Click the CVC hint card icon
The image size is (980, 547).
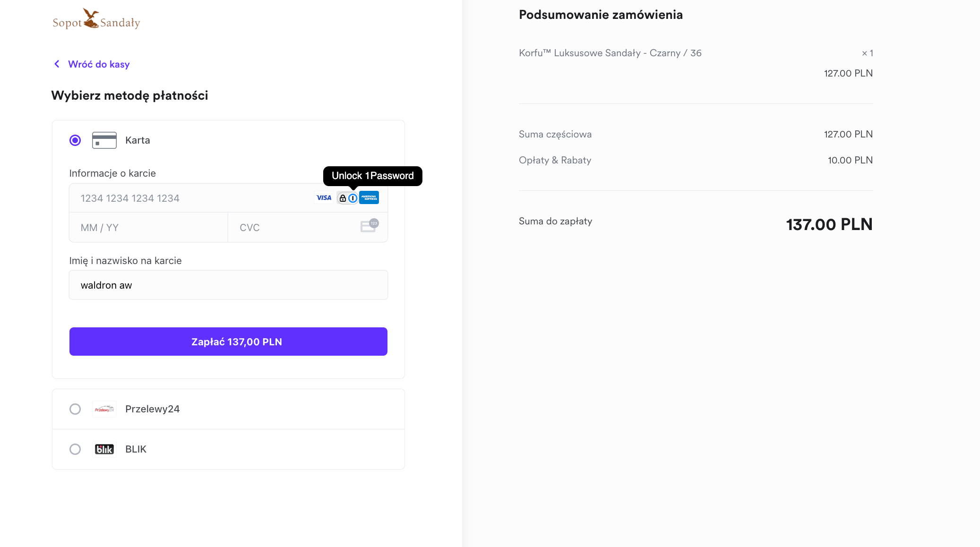369,226
